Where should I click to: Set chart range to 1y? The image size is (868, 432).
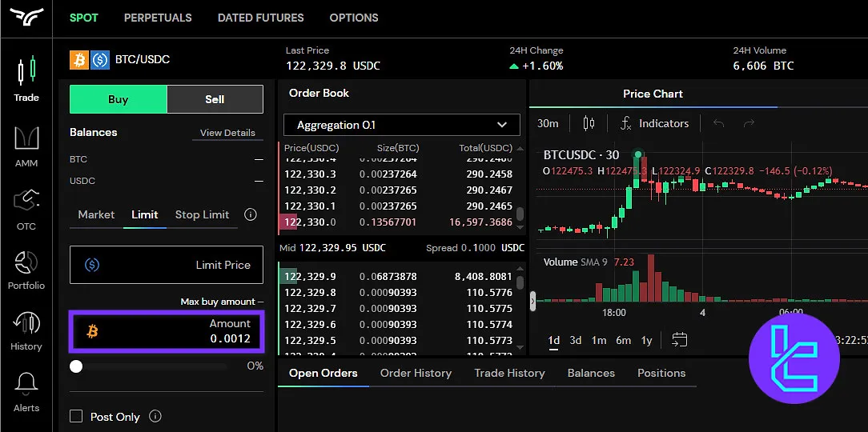646,340
